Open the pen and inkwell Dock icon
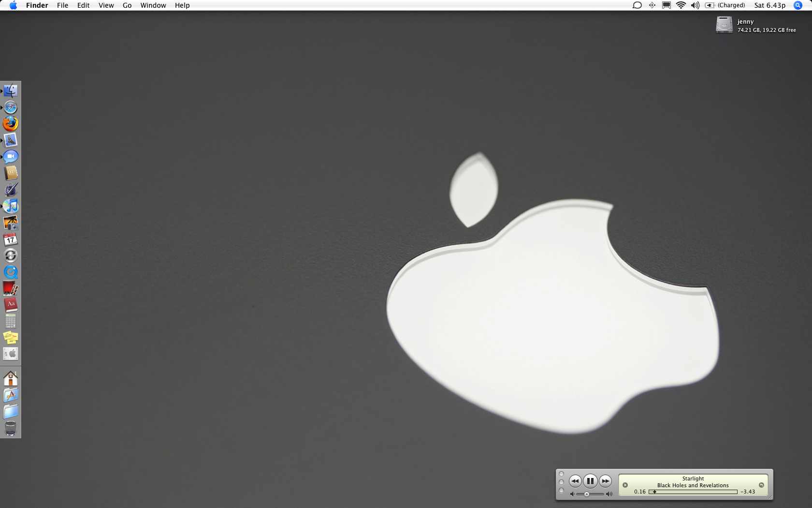This screenshot has height=508, width=812. [11, 190]
